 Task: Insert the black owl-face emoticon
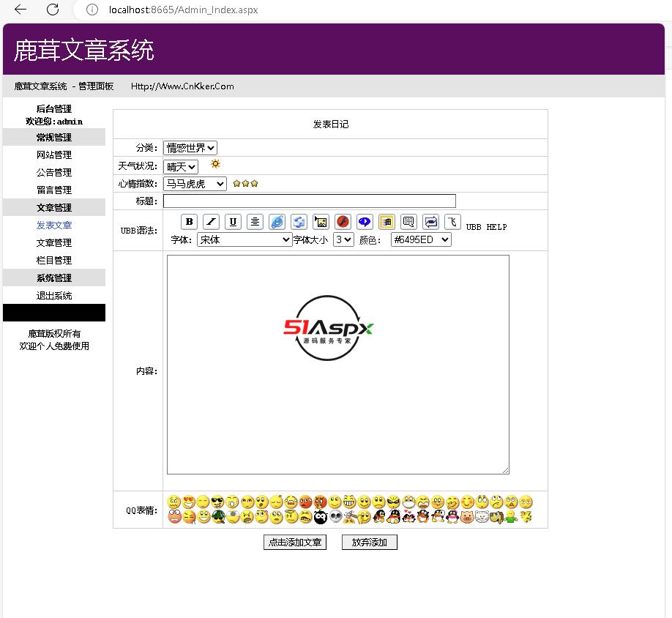click(x=321, y=517)
